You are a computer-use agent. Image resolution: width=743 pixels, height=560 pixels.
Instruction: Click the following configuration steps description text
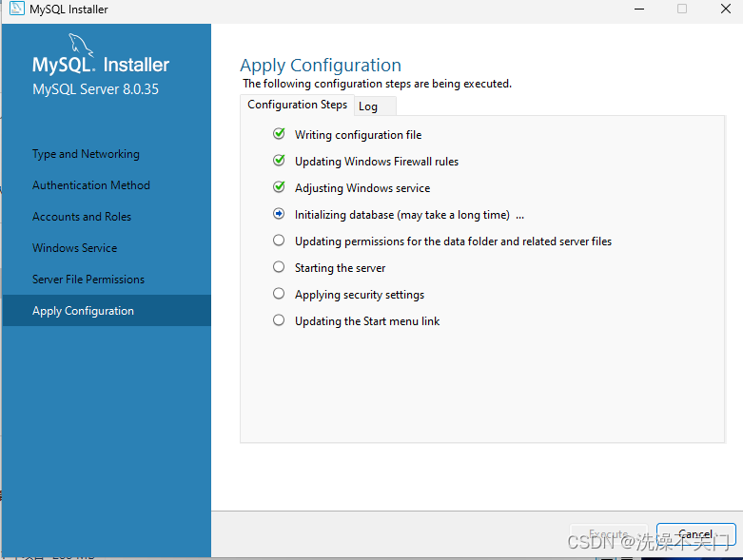point(377,84)
